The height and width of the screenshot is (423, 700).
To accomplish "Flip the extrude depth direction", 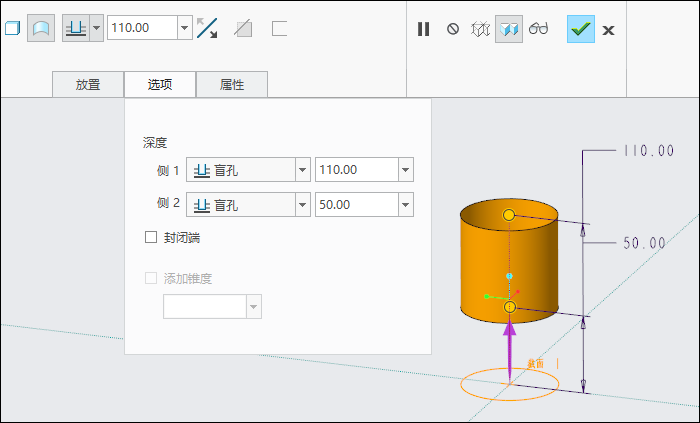I will [207, 28].
